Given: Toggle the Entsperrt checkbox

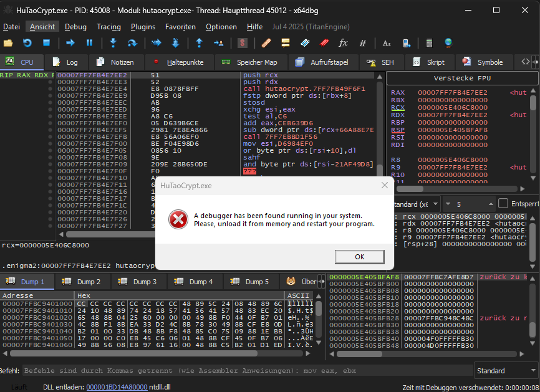Looking at the screenshot, I should point(503,204).
